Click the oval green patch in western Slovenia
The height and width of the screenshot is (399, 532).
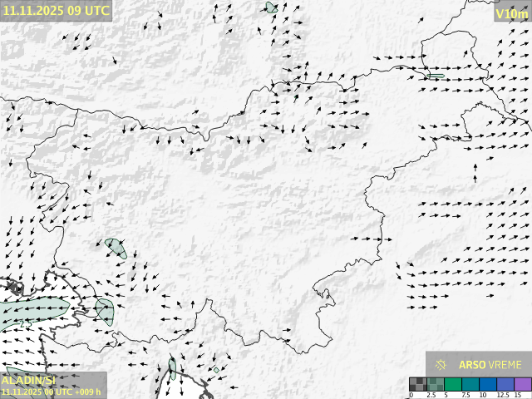click(x=116, y=248)
